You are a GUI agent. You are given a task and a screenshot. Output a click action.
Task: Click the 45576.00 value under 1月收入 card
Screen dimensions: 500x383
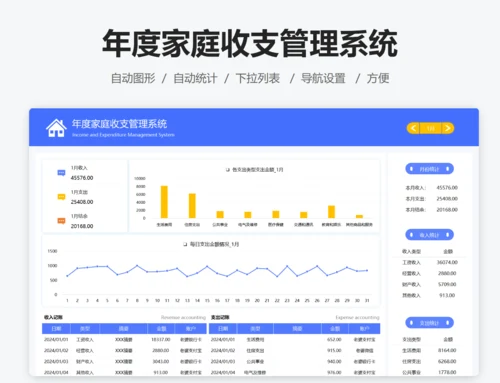coord(82,178)
